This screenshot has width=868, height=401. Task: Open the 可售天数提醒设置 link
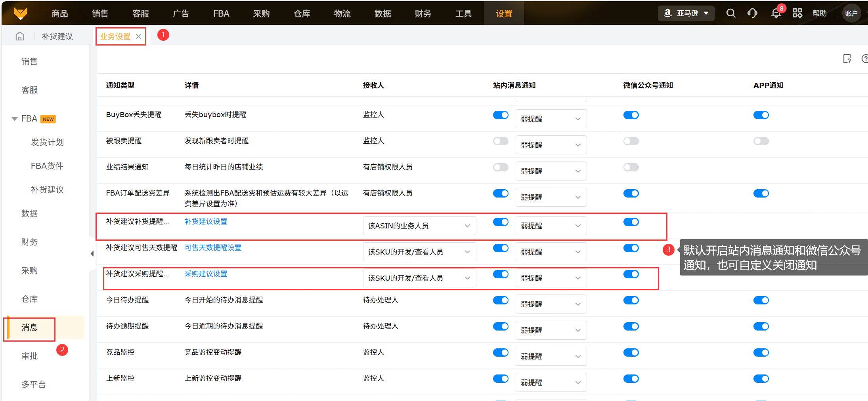[x=213, y=248]
